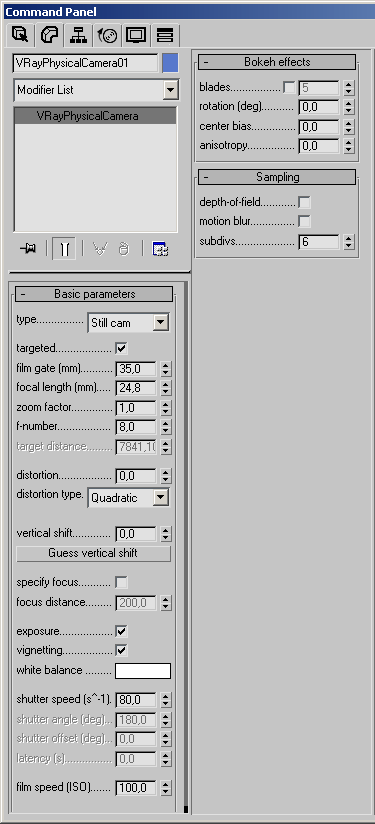Select VRayPhysicalCamera in modifier stack
Image resolution: width=375 pixels, height=824 pixels.
(96, 116)
